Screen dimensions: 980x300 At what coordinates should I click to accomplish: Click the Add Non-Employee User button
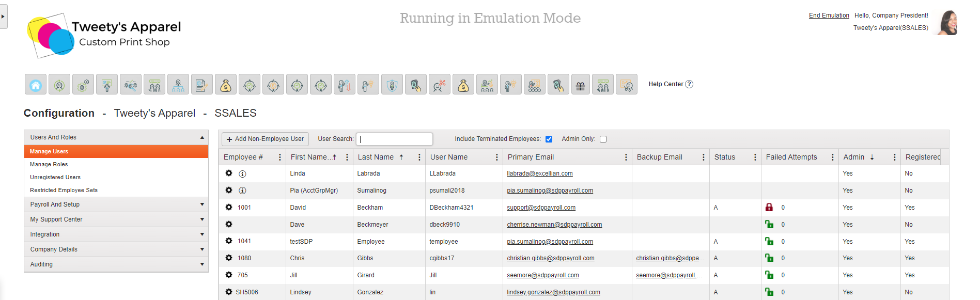coord(265,139)
